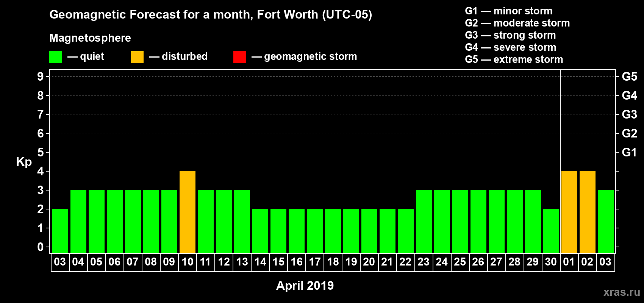Click the Kp axis value 8

tap(41, 95)
